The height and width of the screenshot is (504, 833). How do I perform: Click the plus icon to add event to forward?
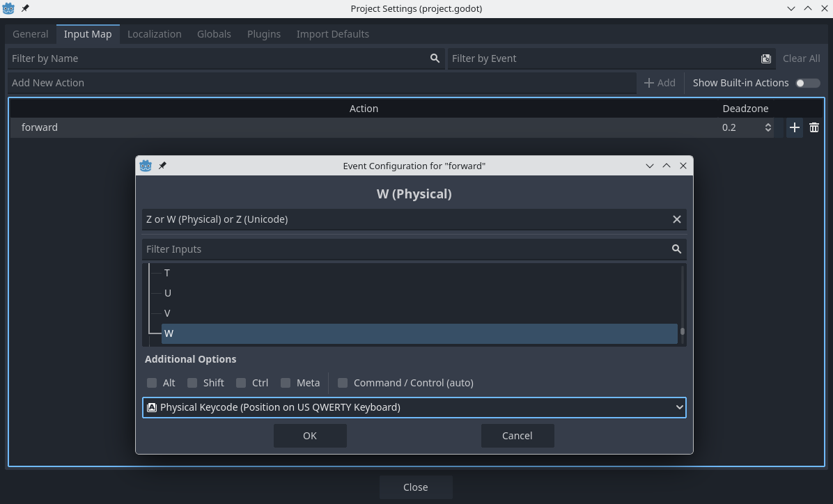click(794, 127)
